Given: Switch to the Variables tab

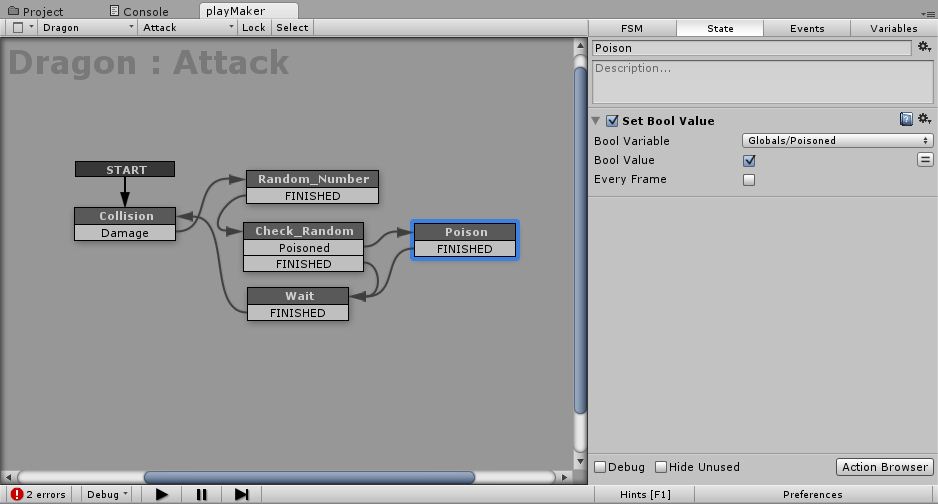Looking at the screenshot, I should pos(894,28).
